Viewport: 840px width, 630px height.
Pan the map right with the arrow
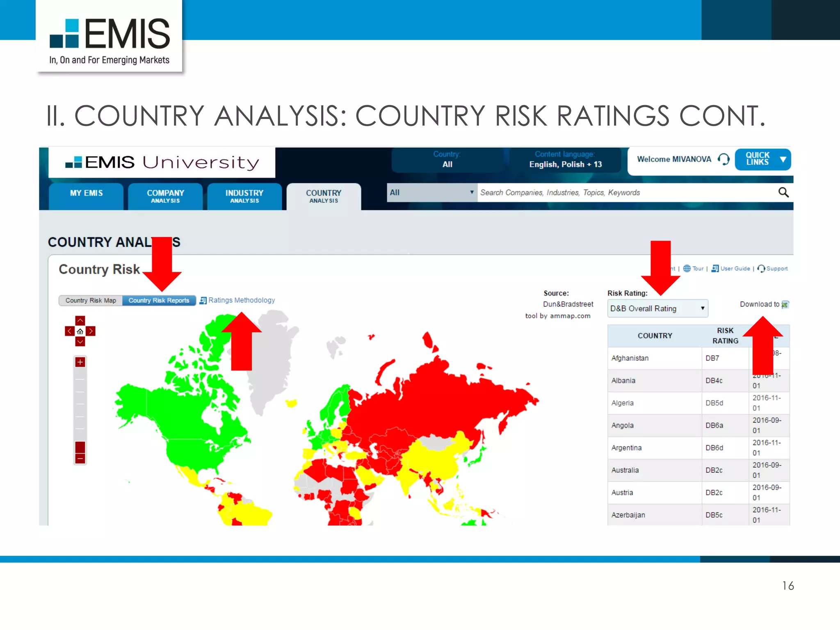91,331
